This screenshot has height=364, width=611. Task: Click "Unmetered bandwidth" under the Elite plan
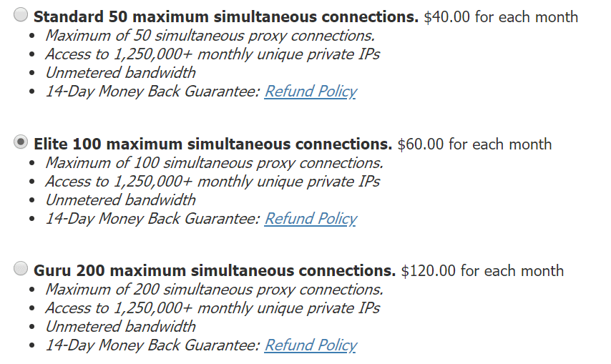tap(120, 200)
